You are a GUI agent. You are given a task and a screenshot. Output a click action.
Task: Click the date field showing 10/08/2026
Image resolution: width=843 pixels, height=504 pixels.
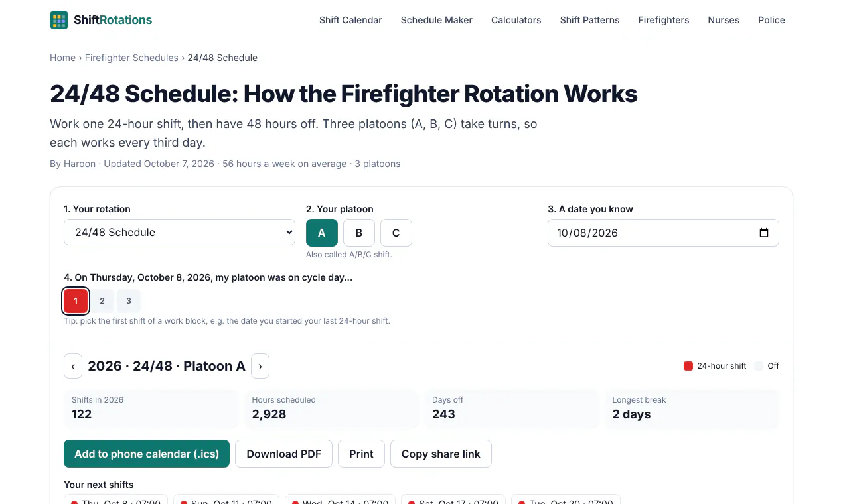(x=663, y=233)
